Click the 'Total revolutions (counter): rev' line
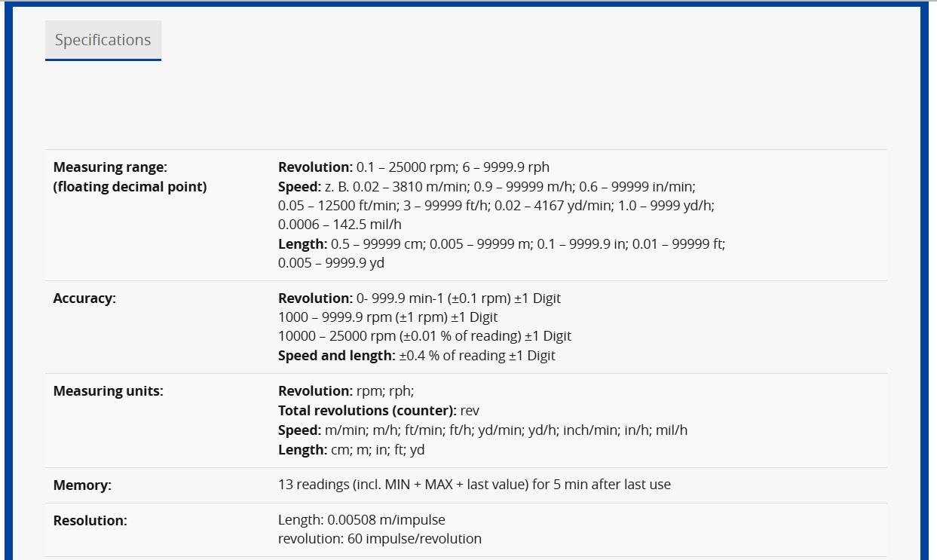 point(378,411)
